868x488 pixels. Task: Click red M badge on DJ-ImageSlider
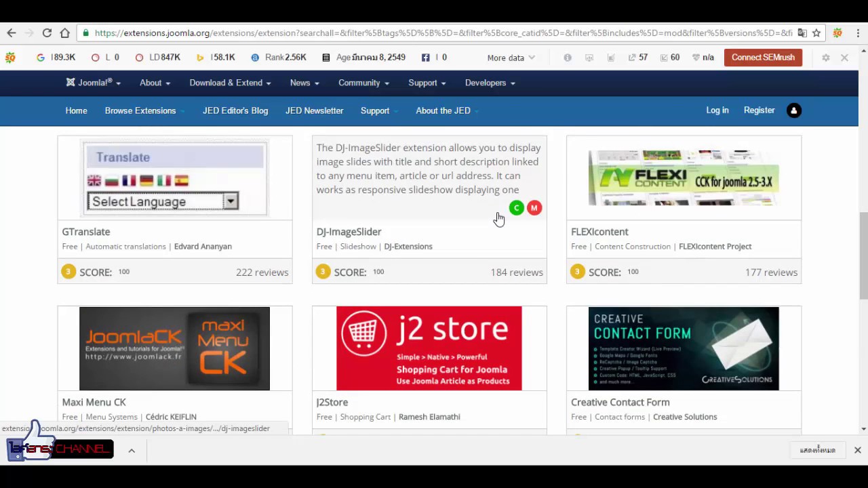coord(534,208)
